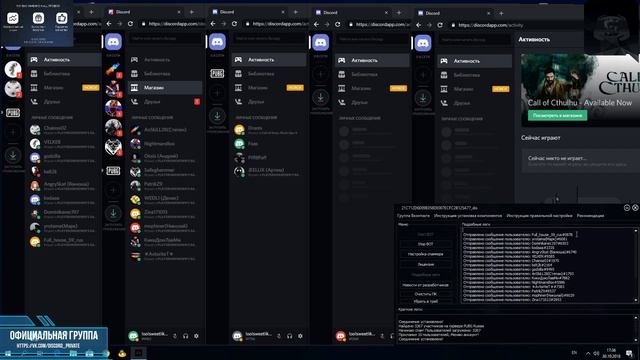Toggle deafen headphones in the Магазин-selected window

(186, 336)
